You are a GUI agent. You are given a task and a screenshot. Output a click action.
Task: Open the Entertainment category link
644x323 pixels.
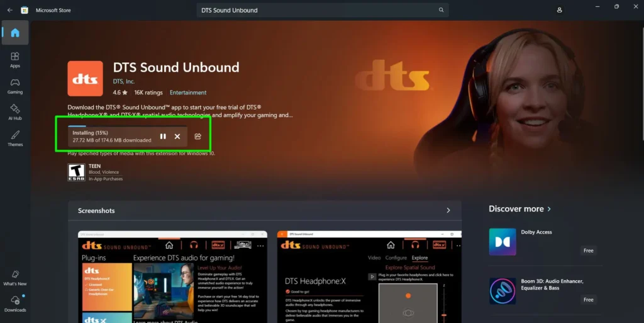click(188, 93)
